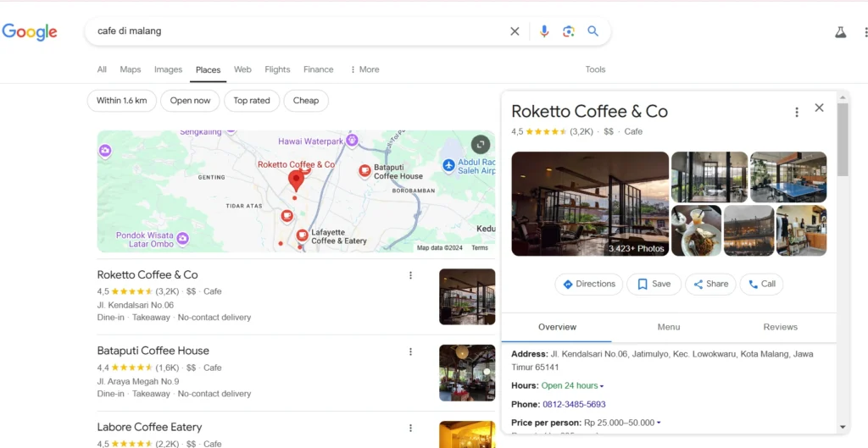The image size is (868, 448).
Task: Open Bataputi Coffee House result title
Action: tap(153, 351)
